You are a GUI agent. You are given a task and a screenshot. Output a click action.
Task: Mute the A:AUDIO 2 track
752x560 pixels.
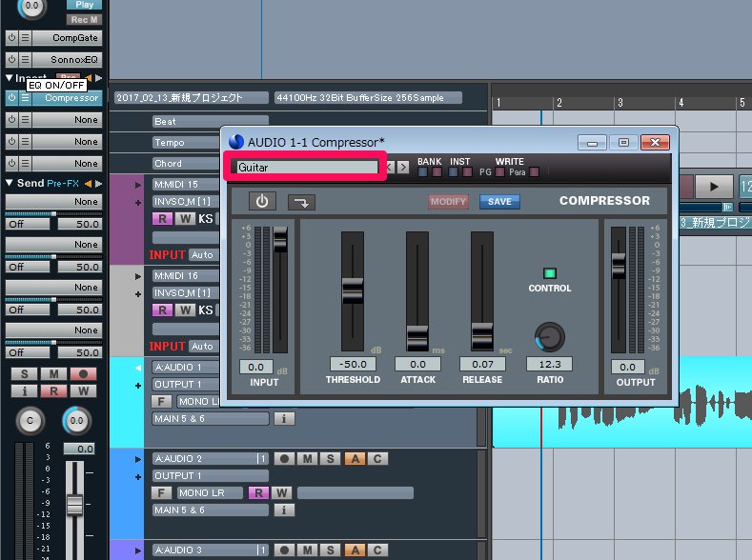pyautogui.click(x=308, y=458)
